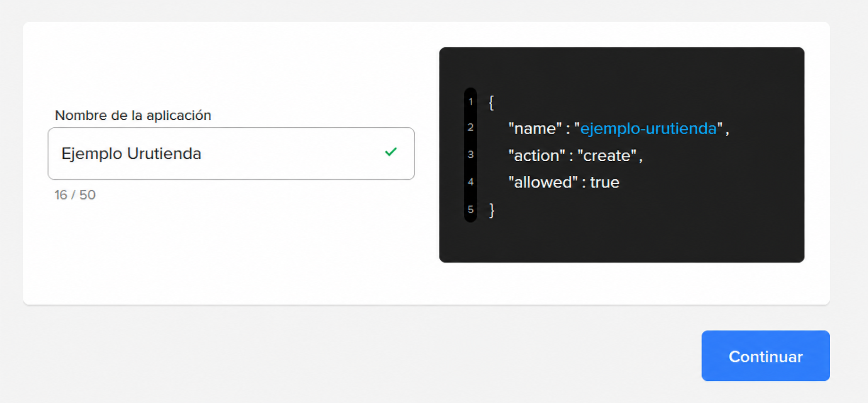Focus the Nombre de la aplicación field
Viewport: 868px width, 403px height.
click(x=231, y=154)
